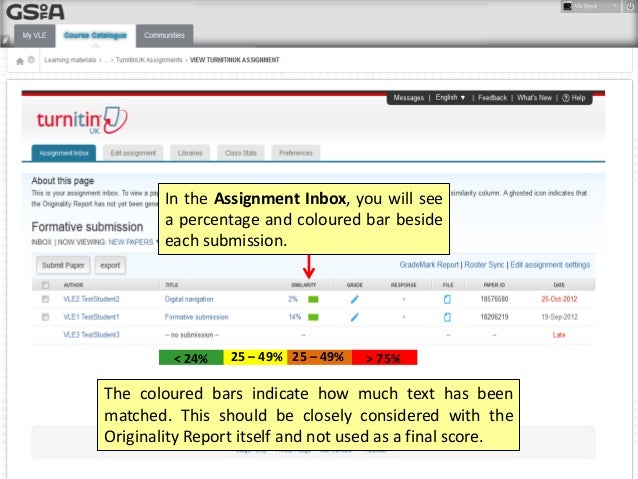Click the red Late status text

[x=559, y=335]
